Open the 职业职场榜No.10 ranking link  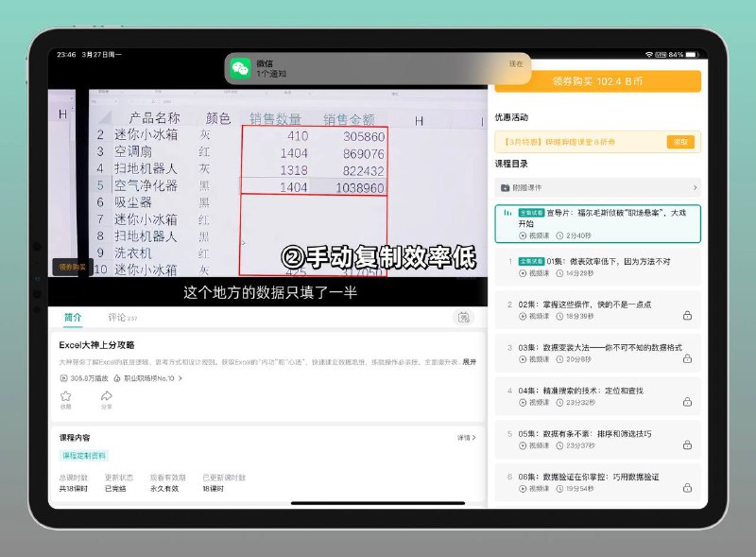click(x=148, y=378)
